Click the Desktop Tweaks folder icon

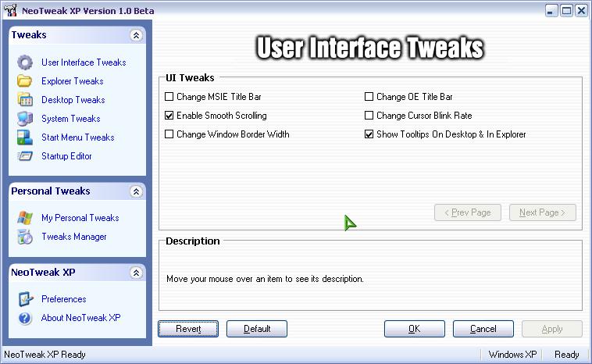click(25, 100)
